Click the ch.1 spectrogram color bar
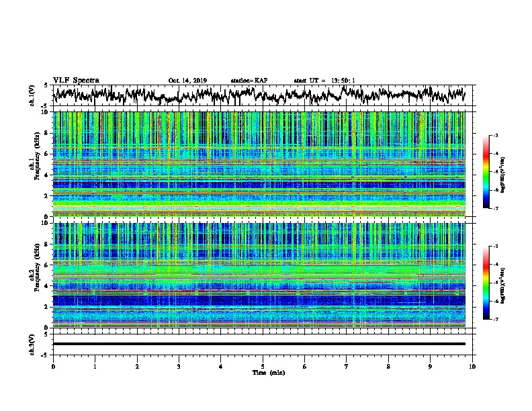This screenshot has width=532, height=411. coord(486,172)
